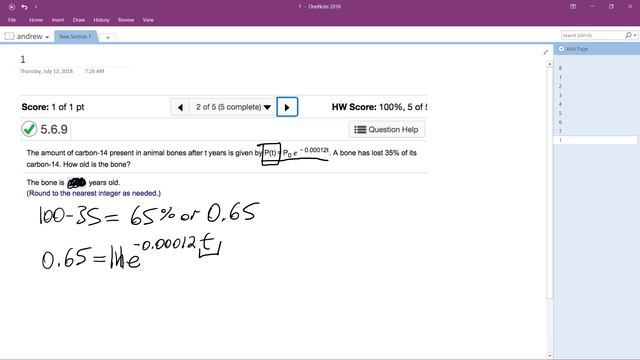Click the Back navigation circle icon
The height and width of the screenshot is (360, 640).
click(x=11, y=7)
